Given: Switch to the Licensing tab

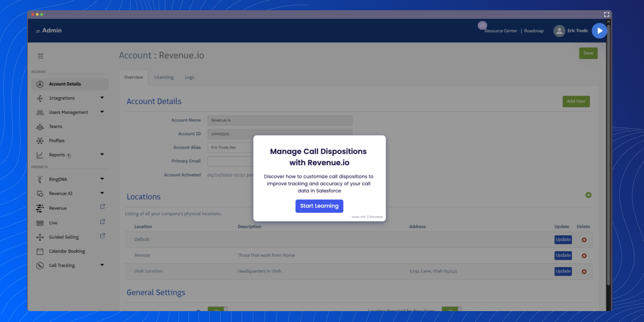Looking at the screenshot, I should click(164, 77).
